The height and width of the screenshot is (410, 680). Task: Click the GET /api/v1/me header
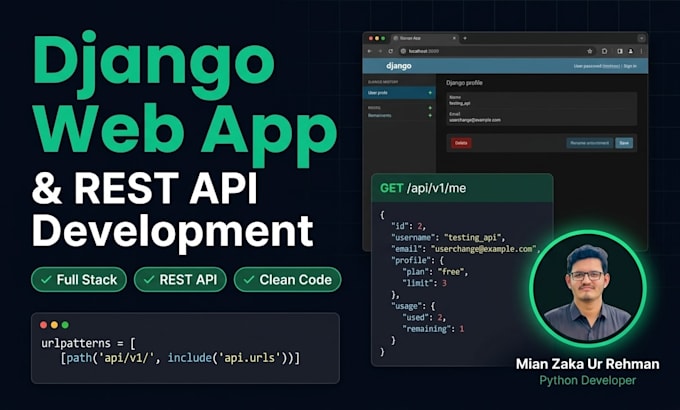tap(462, 188)
